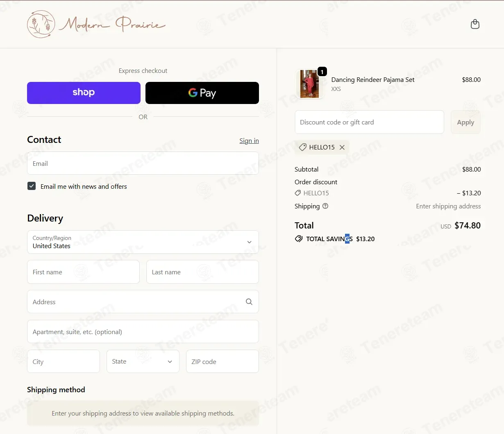This screenshot has width=504, height=434.
Task: Open the Country/Region dropdown
Action: [143, 242]
